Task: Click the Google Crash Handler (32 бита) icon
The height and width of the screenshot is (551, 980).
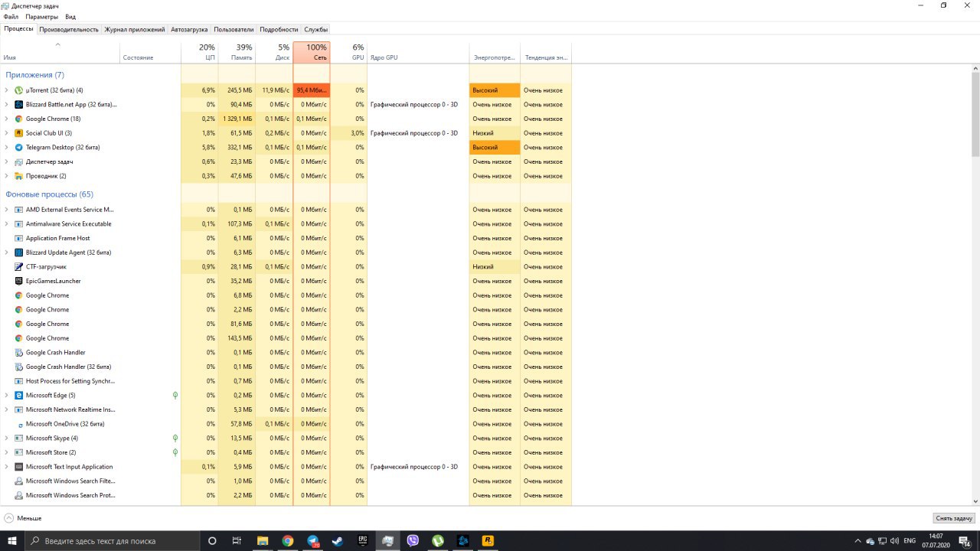Action: pos(19,367)
